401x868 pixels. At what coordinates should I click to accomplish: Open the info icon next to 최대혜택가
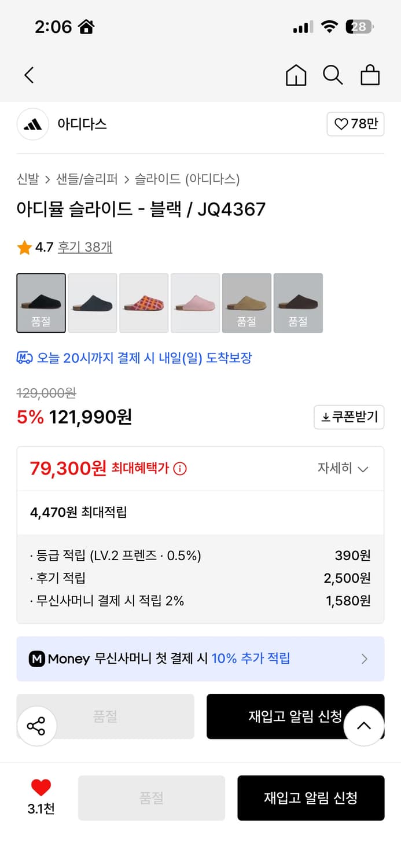pos(179,469)
